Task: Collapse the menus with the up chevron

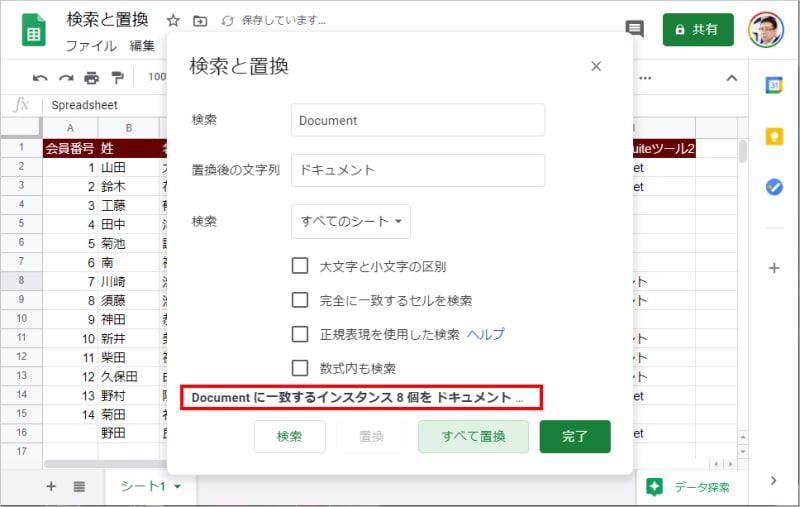Action: click(x=732, y=78)
